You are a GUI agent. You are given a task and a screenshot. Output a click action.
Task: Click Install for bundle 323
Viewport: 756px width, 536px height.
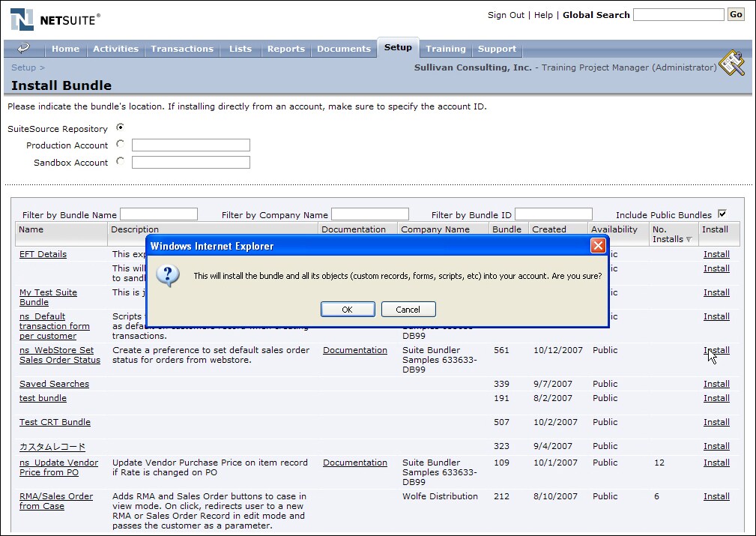[x=716, y=446]
